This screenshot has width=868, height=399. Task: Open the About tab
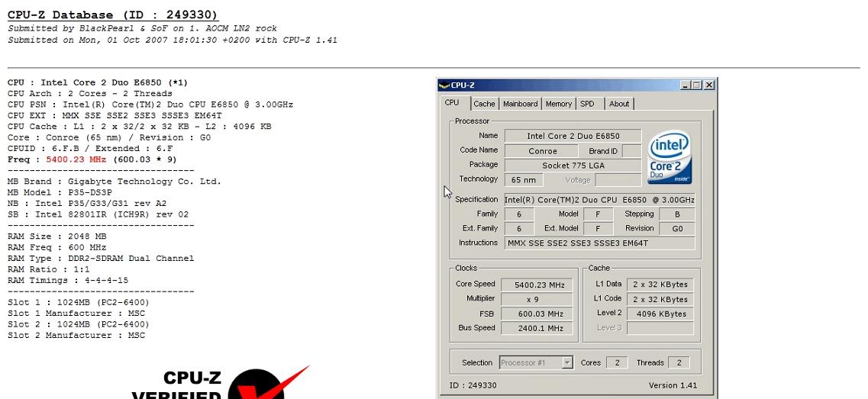point(619,104)
